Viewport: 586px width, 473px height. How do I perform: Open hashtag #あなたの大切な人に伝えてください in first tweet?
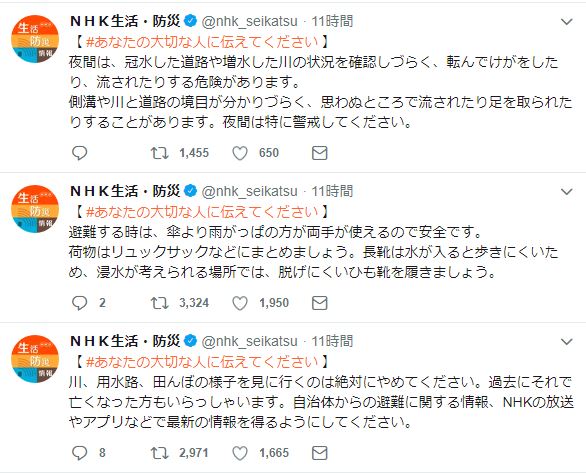tap(202, 42)
